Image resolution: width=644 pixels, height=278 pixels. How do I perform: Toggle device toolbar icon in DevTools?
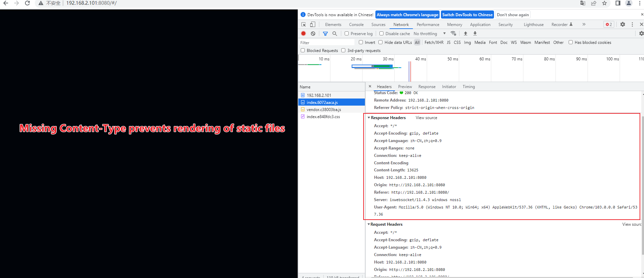[x=313, y=24]
